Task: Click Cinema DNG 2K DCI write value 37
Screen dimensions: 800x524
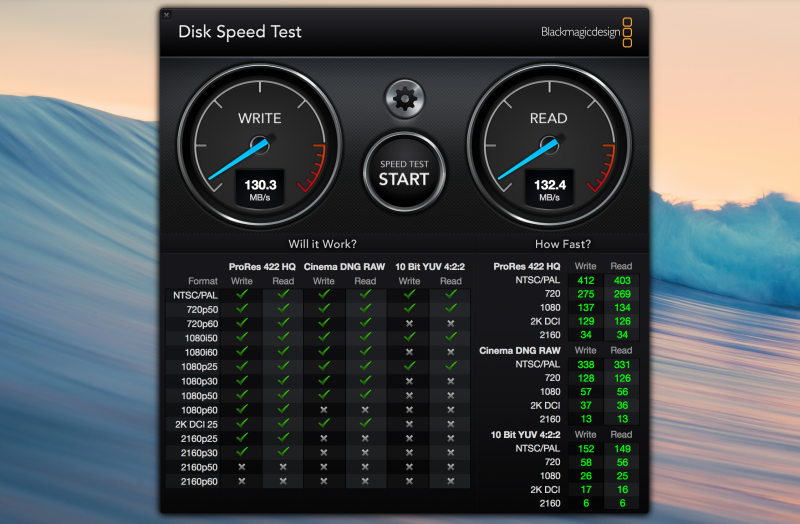Action: (x=586, y=406)
